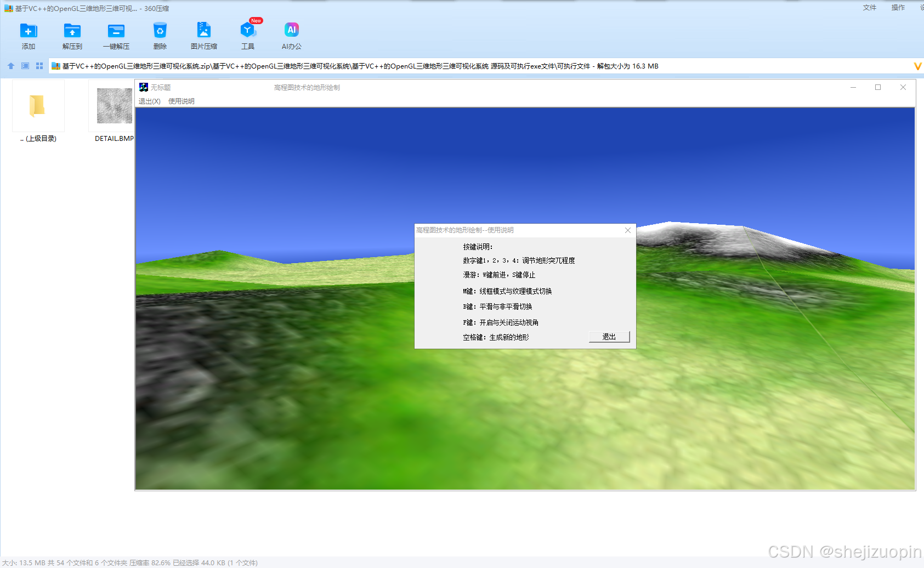Close the 使用说明 instructions dialog

click(627, 230)
